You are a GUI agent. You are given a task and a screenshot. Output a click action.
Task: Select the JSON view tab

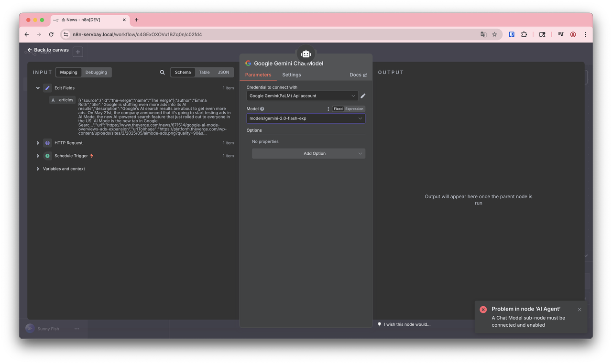click(x=223, y=72)
